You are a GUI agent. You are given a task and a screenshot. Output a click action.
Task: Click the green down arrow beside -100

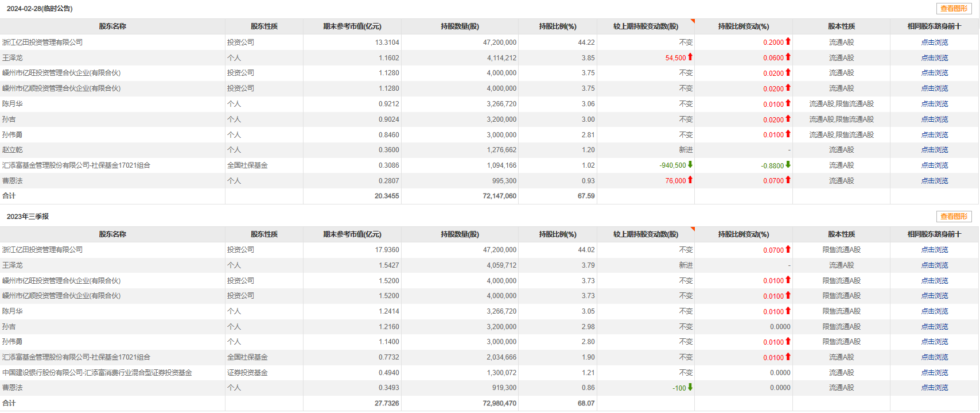[690, 387]
